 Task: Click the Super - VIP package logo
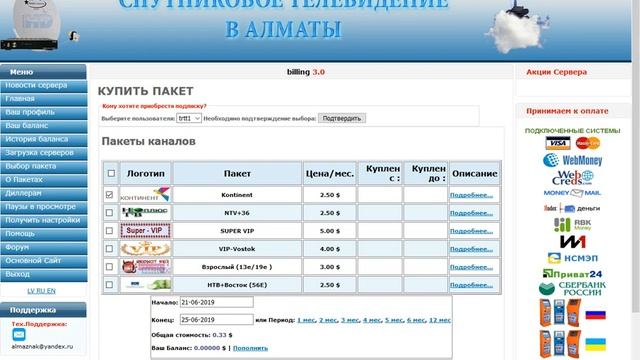click(x=145, y=231)
